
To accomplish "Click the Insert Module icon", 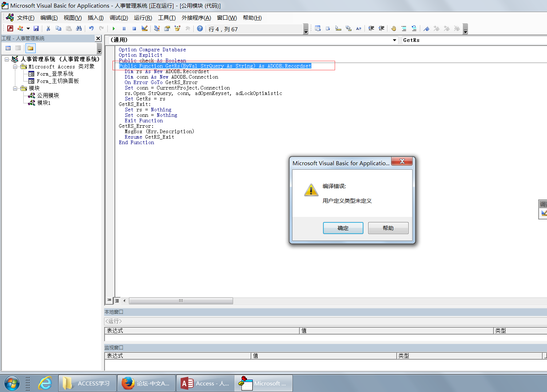I will 20,28.
